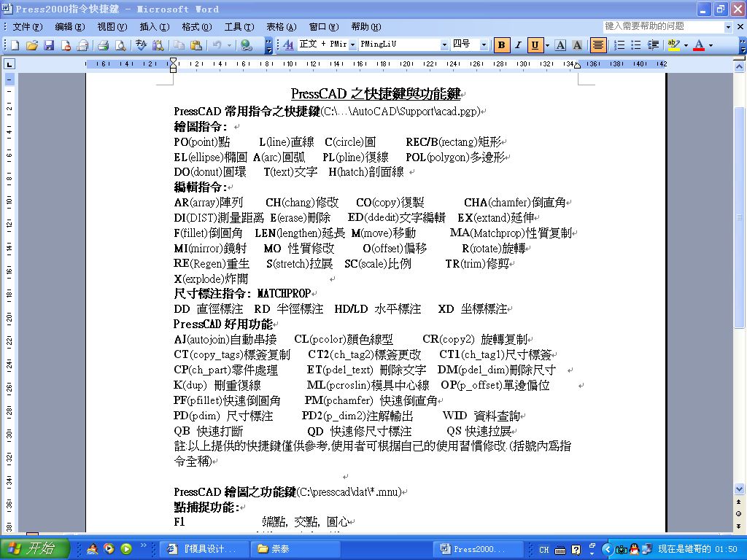747x560 pixels.
Task: Click the green play media quick launch icon
Action: [x=126, y=549]
